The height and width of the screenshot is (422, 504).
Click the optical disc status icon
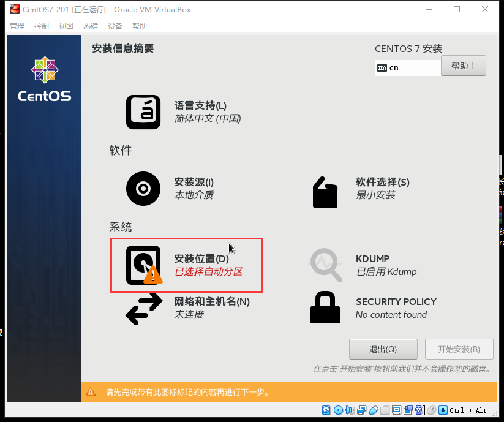[x=338, y=410]
